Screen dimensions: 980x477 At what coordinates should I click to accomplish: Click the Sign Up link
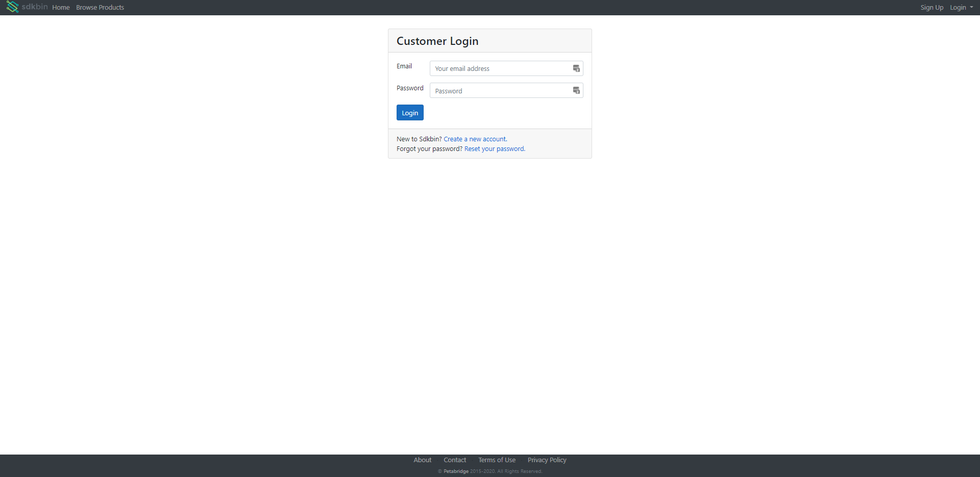click(931, 7)
